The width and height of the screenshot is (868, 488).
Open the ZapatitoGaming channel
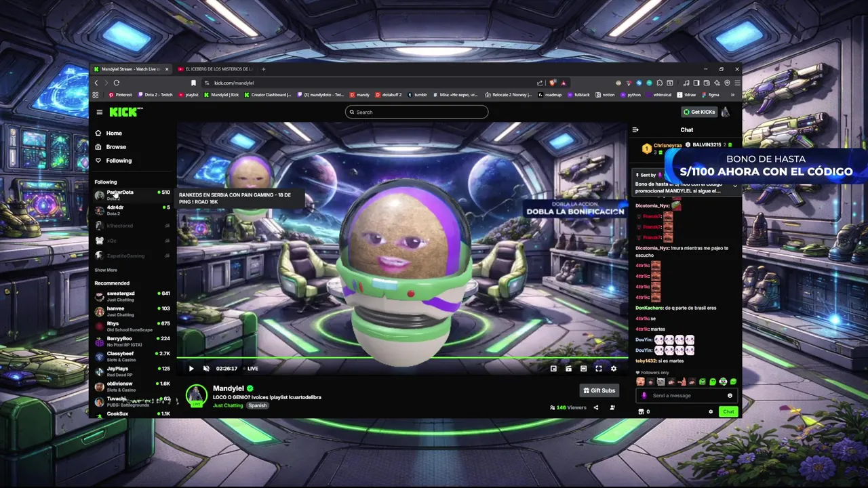[132, 256]
